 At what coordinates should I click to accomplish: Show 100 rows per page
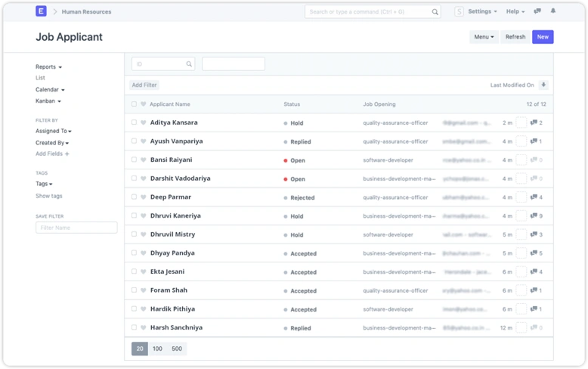tap(157, 349)
